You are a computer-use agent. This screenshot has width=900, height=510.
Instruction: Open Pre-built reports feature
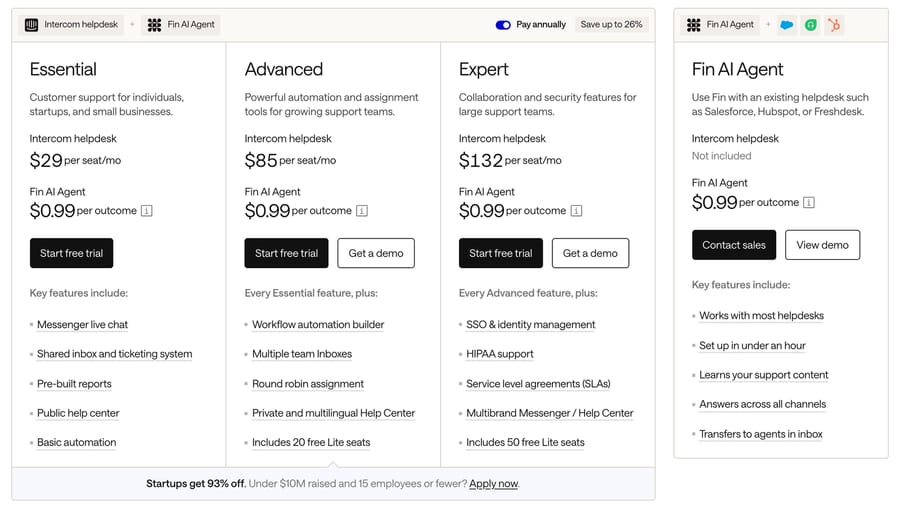coord(74,384)
